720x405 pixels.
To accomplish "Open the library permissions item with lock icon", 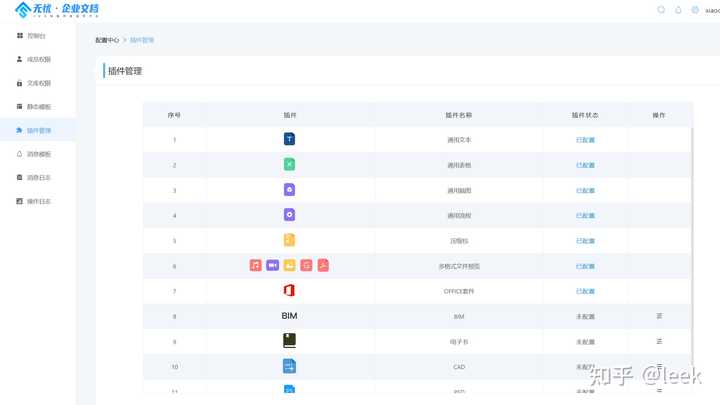I will click(33, 83).
